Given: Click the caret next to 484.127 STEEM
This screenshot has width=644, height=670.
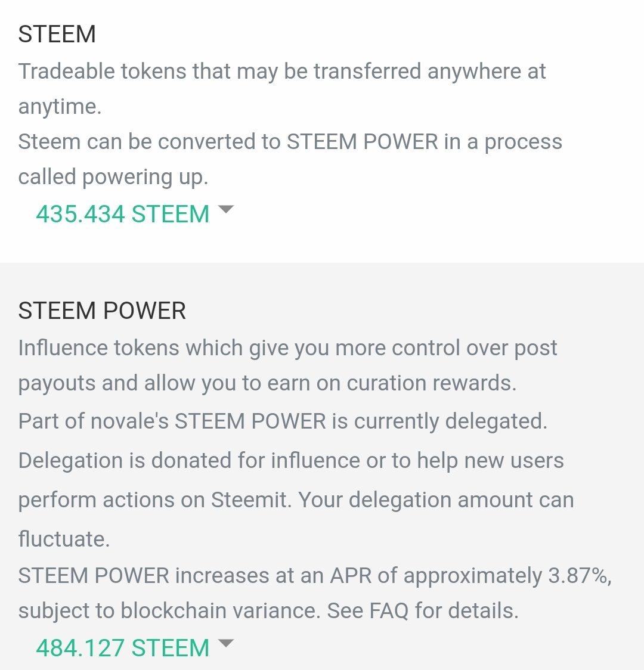Looking at the screenshot, I should pos(226,643).
